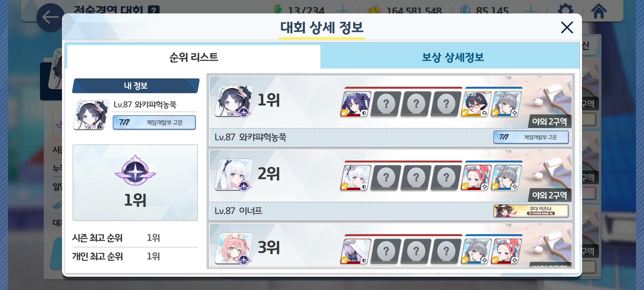
Task: Close the 대회 상세 정보 dialog
Action: pos(567,27)
